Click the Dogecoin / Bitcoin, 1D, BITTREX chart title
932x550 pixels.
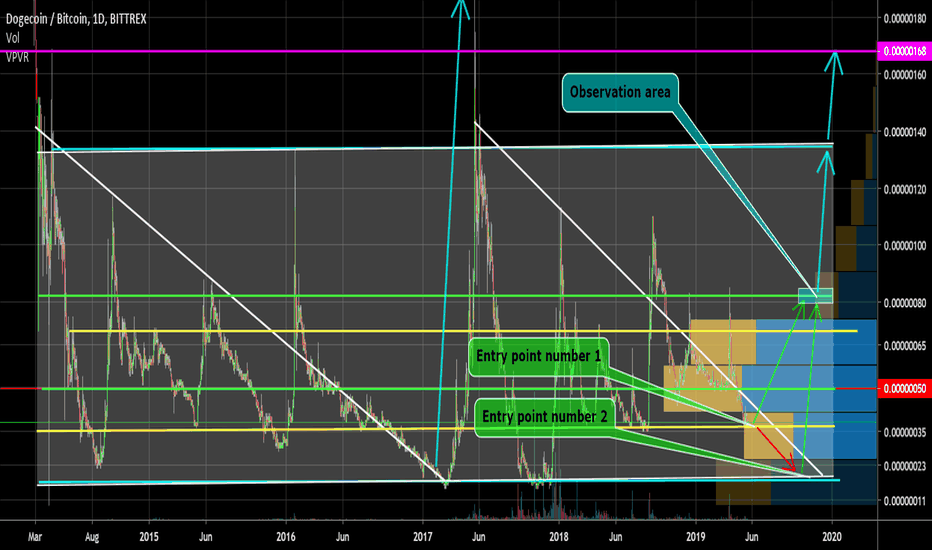tap(76, 19)
